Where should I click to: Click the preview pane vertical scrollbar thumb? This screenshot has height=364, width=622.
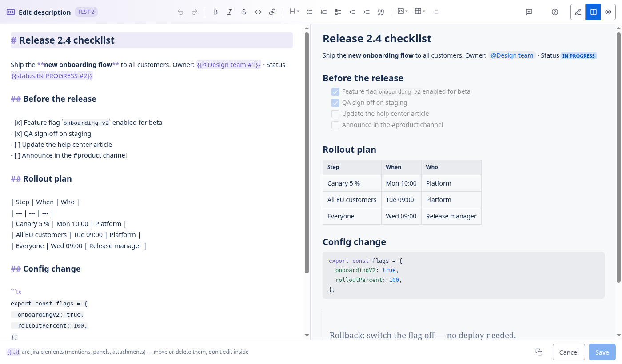[619, 157]
